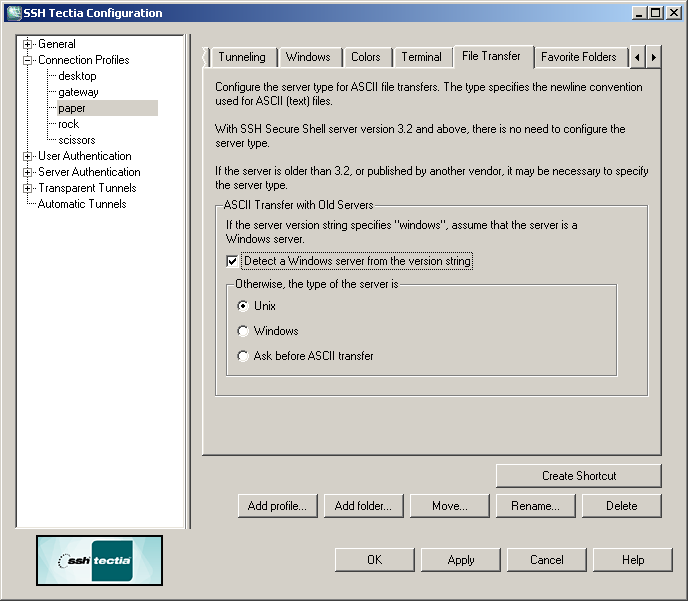Expand the User Authentication node
Image resolution: width=688 pixels, height=601 pixels.
tap(28, 156)
